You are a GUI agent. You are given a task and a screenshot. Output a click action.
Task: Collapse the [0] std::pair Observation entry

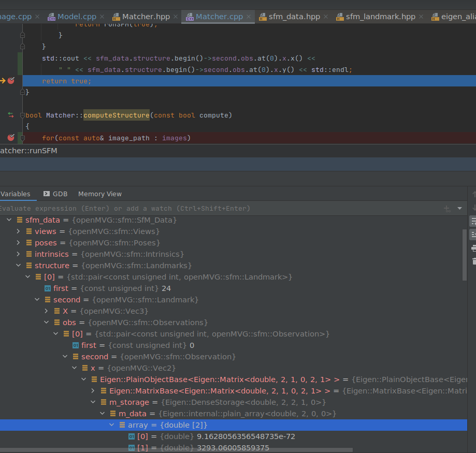(55, 334)
